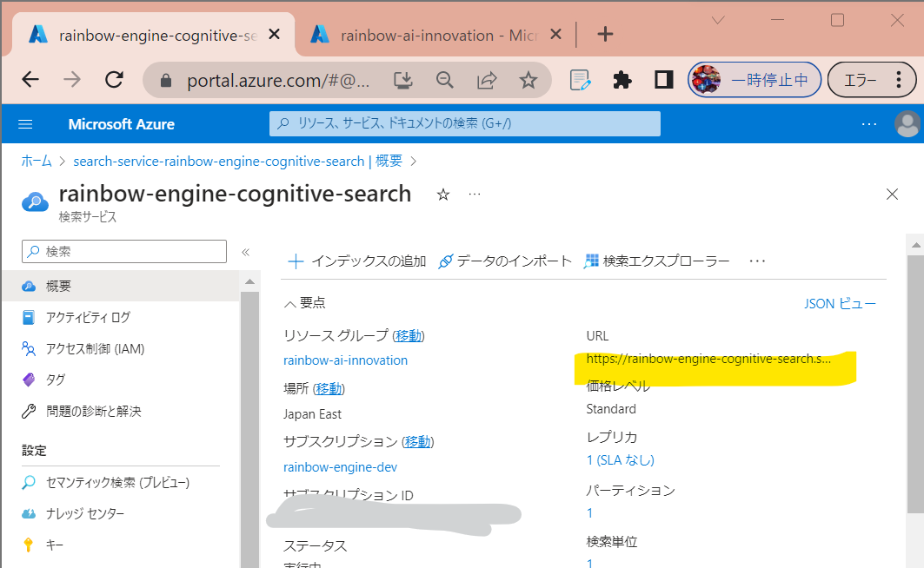924x568 pixels.
Task: Click ホーム breadcrumb link
Action: tap(37, 162)
